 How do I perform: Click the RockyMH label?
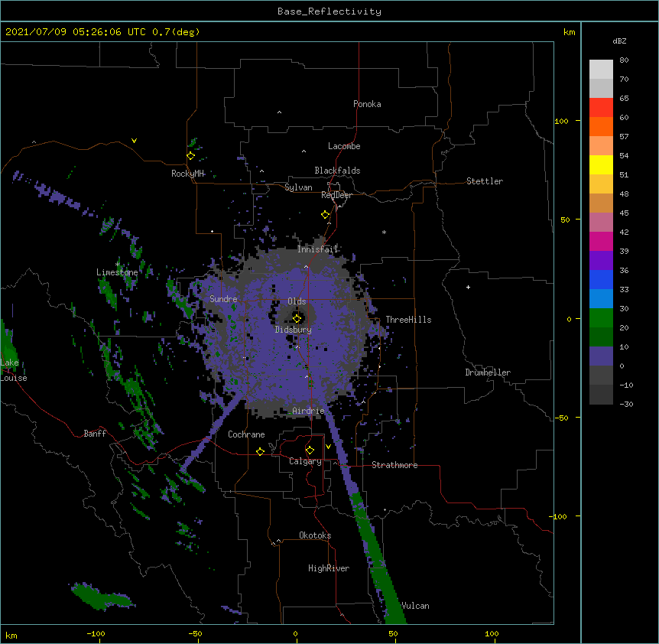pos(187,174)
